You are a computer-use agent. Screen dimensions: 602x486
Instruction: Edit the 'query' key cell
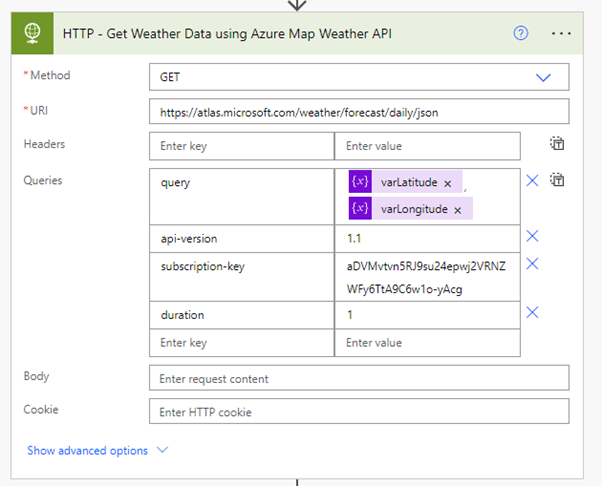241,196
